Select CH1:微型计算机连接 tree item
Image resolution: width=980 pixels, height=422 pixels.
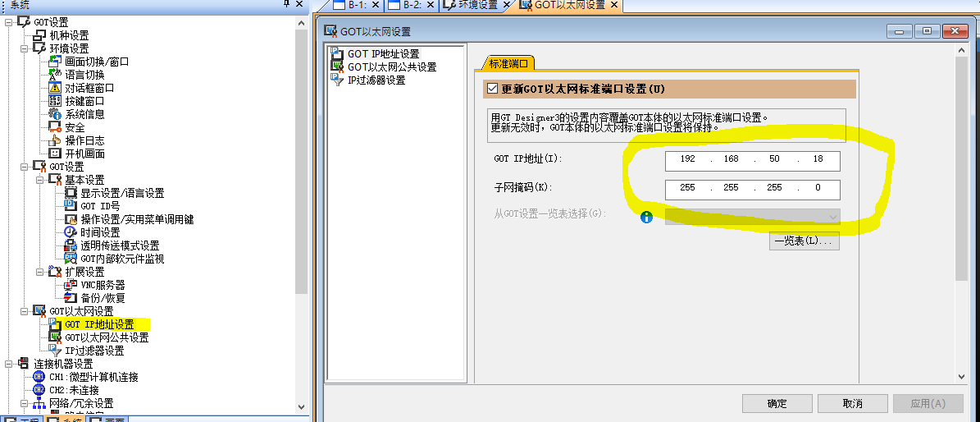93,377
